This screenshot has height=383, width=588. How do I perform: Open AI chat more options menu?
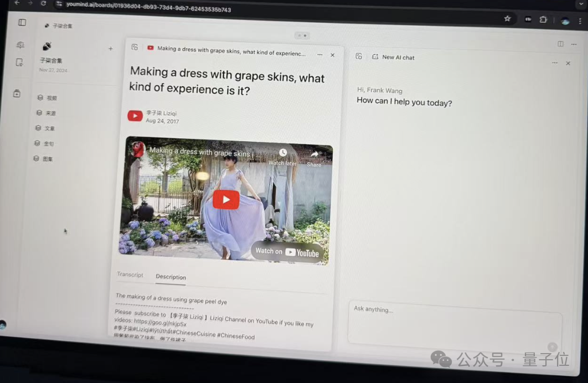click(x=555, y=63)
